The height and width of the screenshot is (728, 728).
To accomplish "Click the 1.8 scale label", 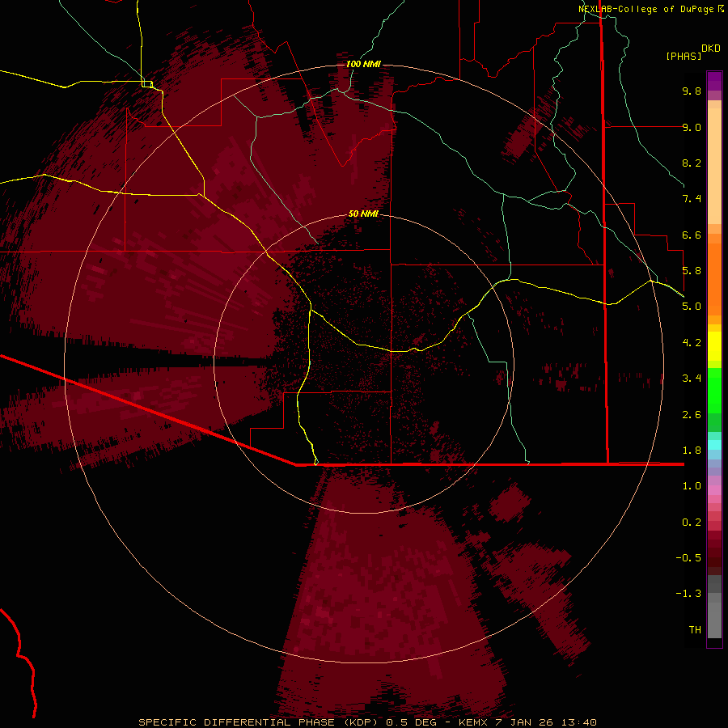I will pyautogui.click(x=692, y=451).
